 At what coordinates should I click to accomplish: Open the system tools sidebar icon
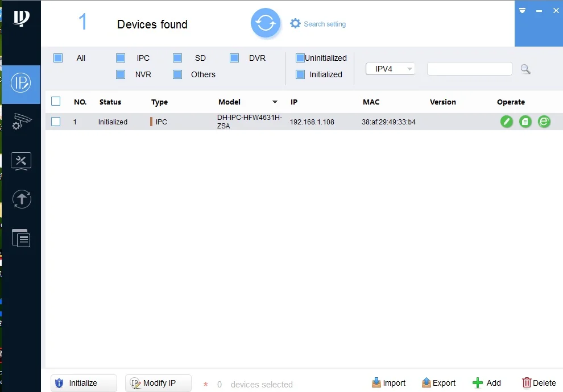click(21, 161)
